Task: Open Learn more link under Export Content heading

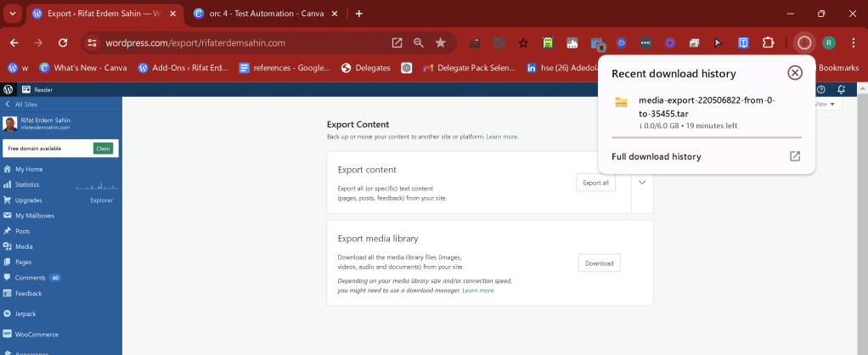Action: click(x=502, y=136)
